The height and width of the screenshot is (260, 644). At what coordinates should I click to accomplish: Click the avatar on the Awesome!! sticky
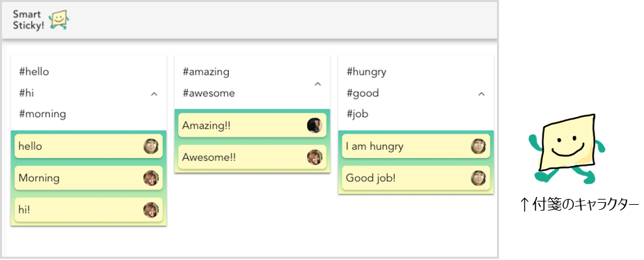click(315, 157)
